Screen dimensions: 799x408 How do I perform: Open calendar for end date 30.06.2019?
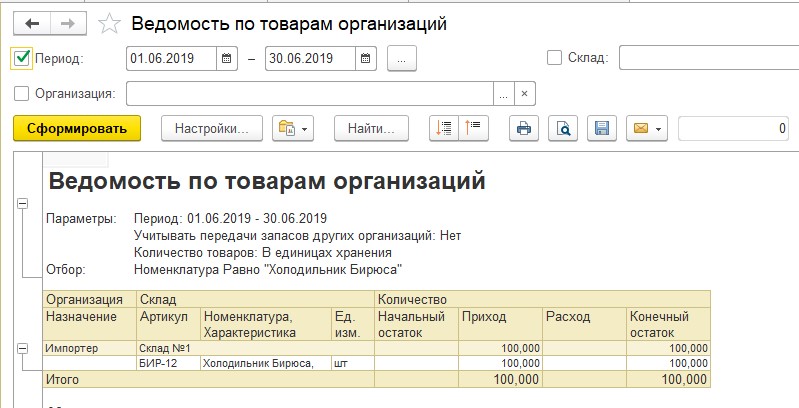click(366, 59)
